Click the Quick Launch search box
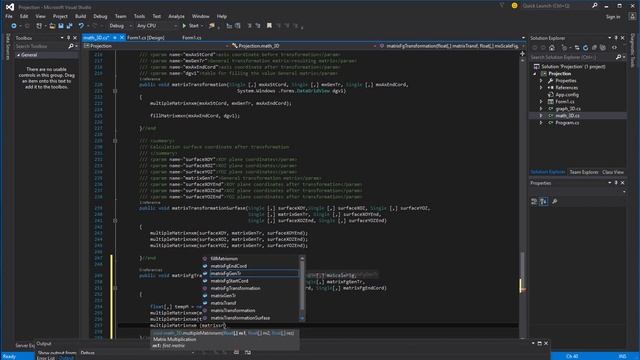The height and width of the screenshot is (360, 640). tap(556, 6)
